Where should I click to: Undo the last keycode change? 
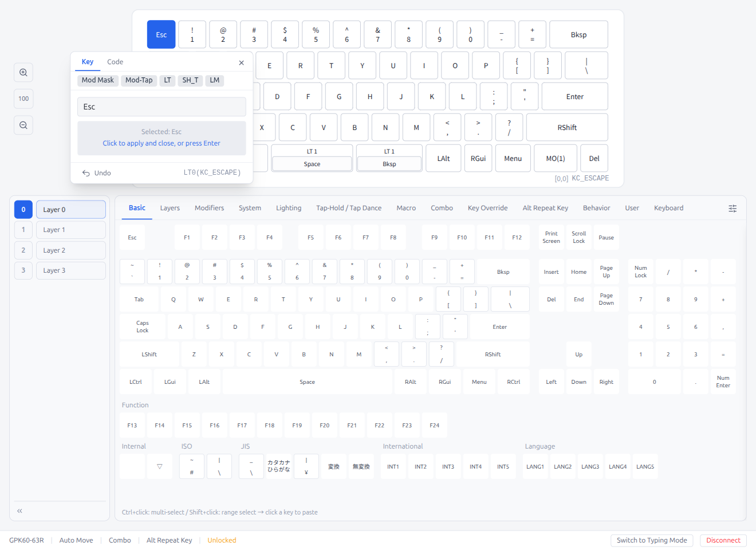[x=97, y=172]
